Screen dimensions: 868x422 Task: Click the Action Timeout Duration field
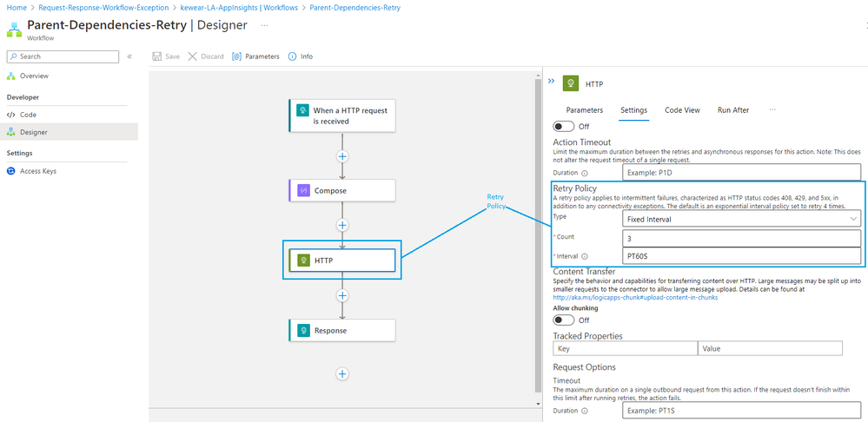[x=741, y=172]
